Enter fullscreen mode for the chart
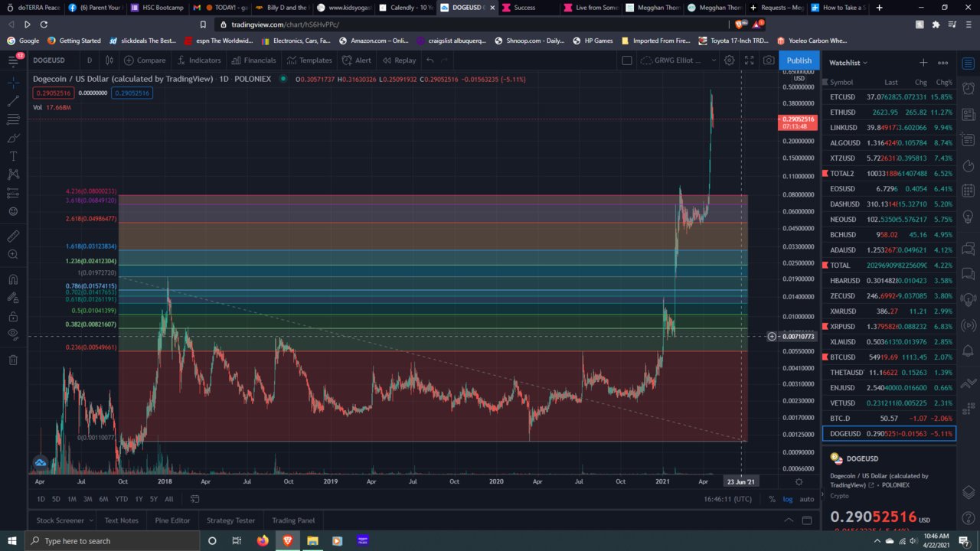 pos(750,60)
